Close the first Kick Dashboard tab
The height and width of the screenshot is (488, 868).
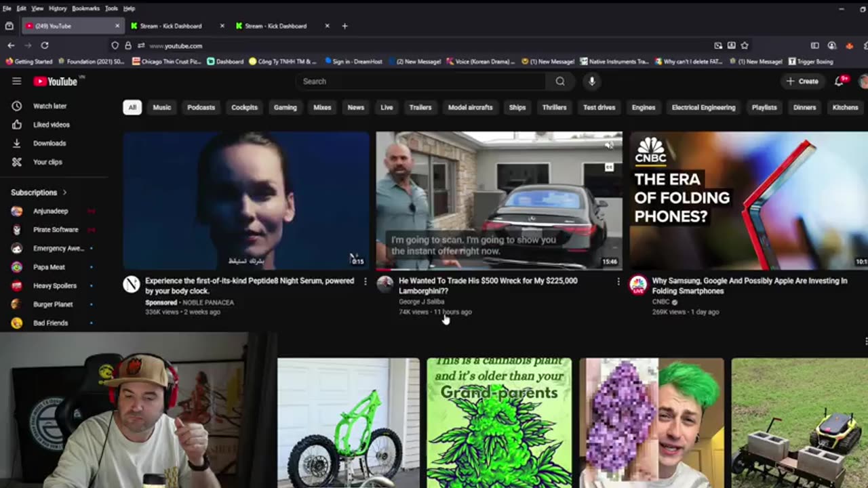[x=222, y=26]
